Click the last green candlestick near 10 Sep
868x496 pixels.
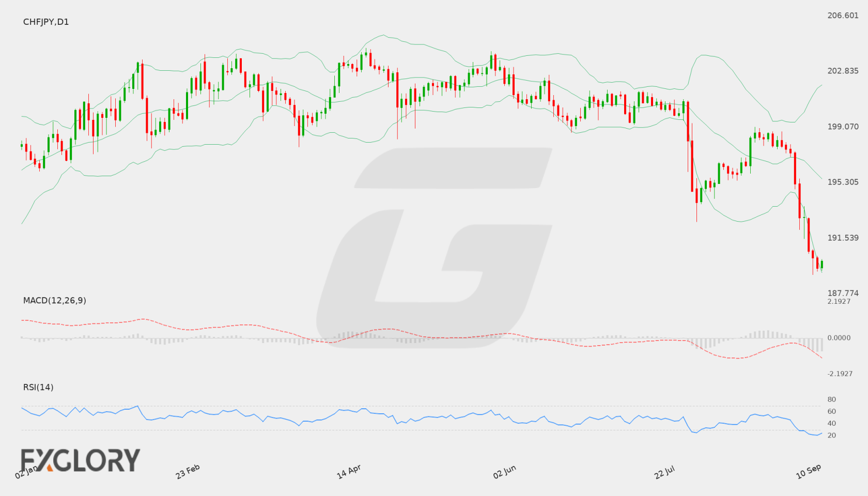(x=822, y=265)
